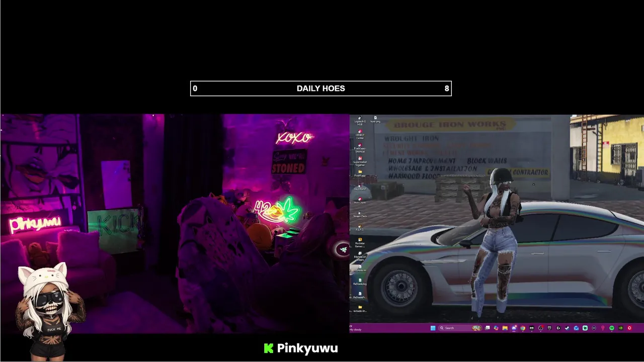Switch to Discord in the taskbar
This screenshot has height=362, width=644.
coord(514,328)
